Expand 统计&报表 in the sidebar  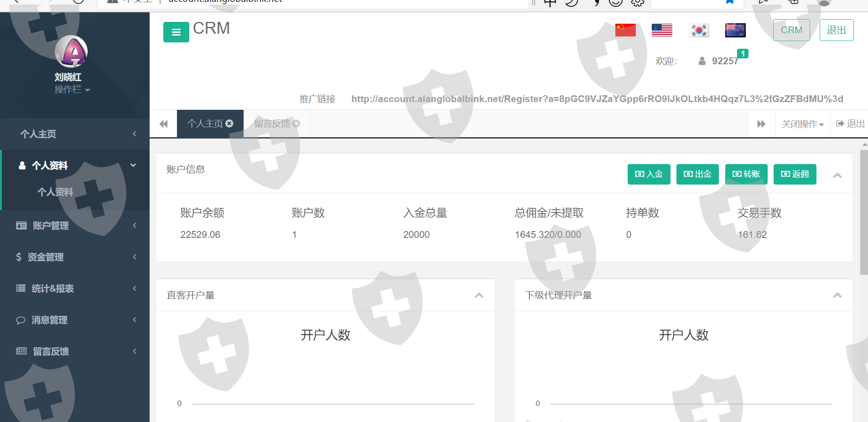point(75,288)
